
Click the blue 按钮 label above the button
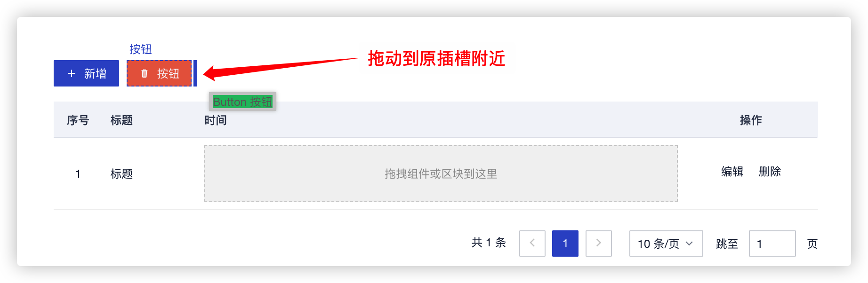[140, 49]
